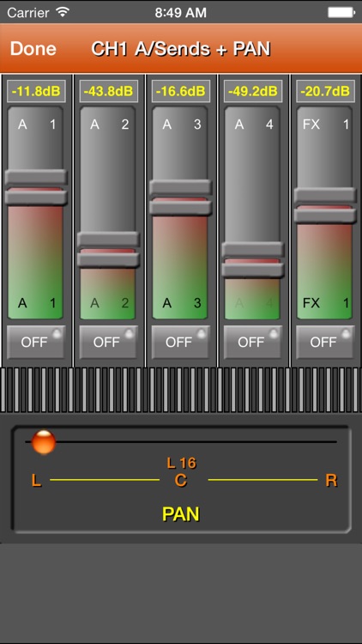Tap the Done button
Screen dimensions: 362x644
[33, 49]
